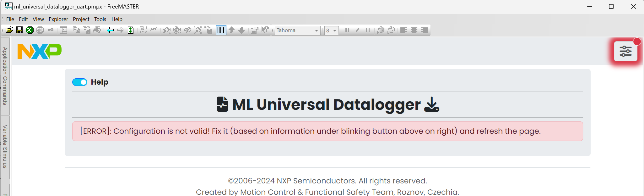Click the Italic formatting button
The height and width of the screenshot is (196, 644).
point(357,30)
